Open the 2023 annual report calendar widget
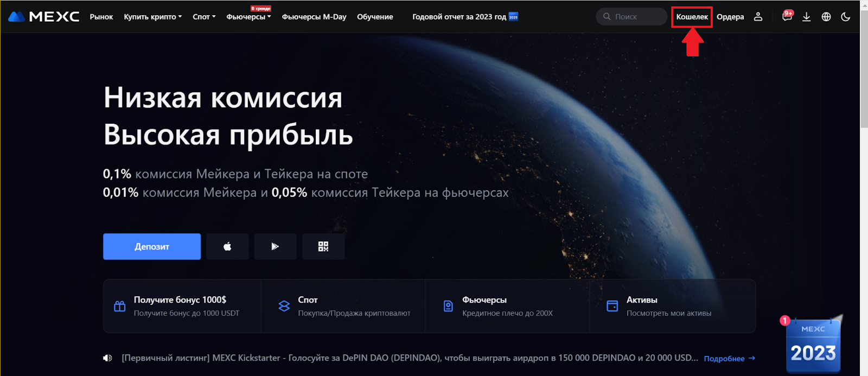Screen dimensions: 868x376 (813, 347)
